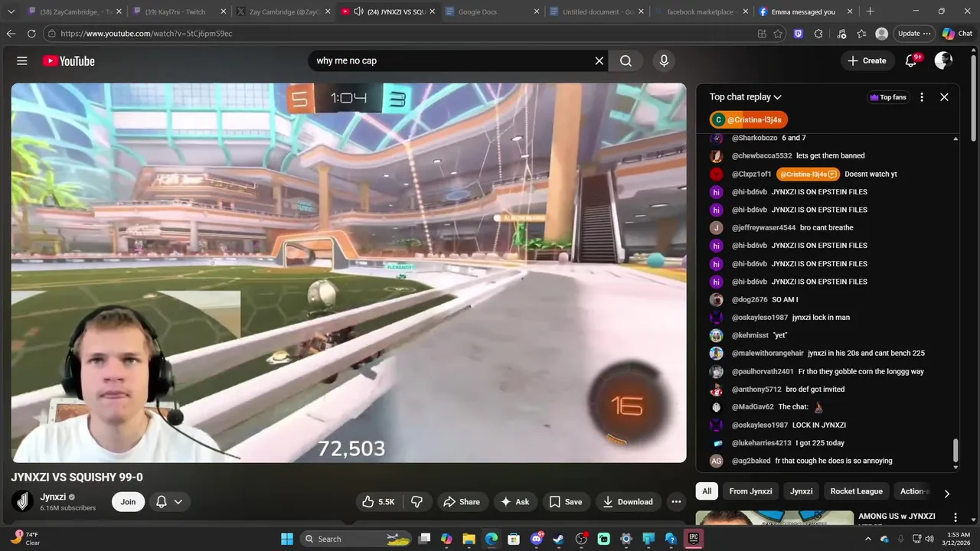This screenshot has width=980, height=551.
Task: Open the Edge Update menu
Action: [914, 34]
